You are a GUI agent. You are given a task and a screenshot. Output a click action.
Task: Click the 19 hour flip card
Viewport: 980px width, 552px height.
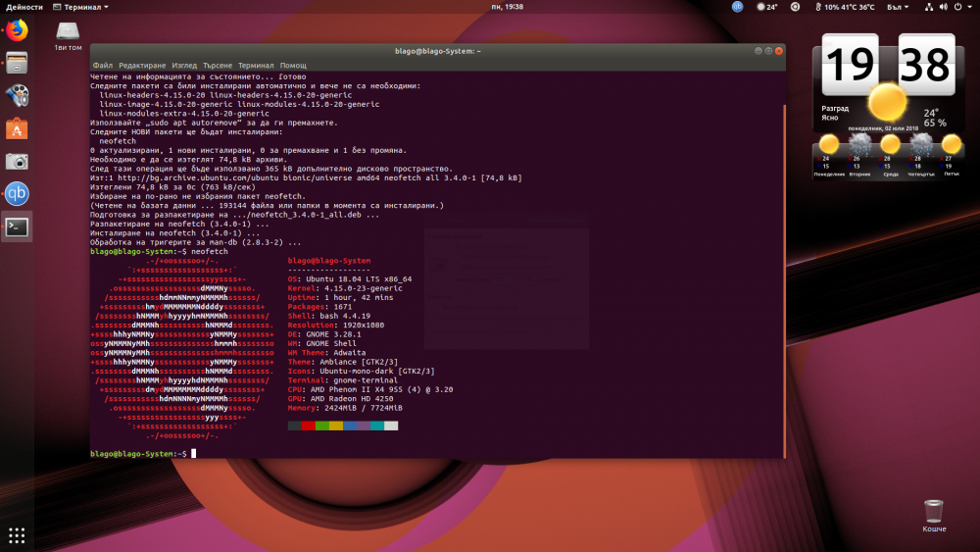tap(850, 65)
